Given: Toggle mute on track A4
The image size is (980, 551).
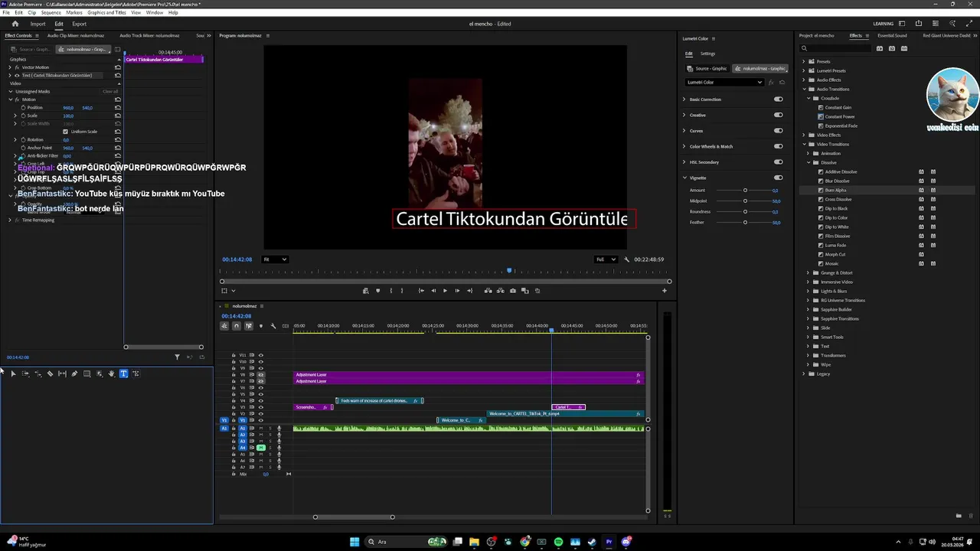Looking at the screenshot, I should [261, 448].
